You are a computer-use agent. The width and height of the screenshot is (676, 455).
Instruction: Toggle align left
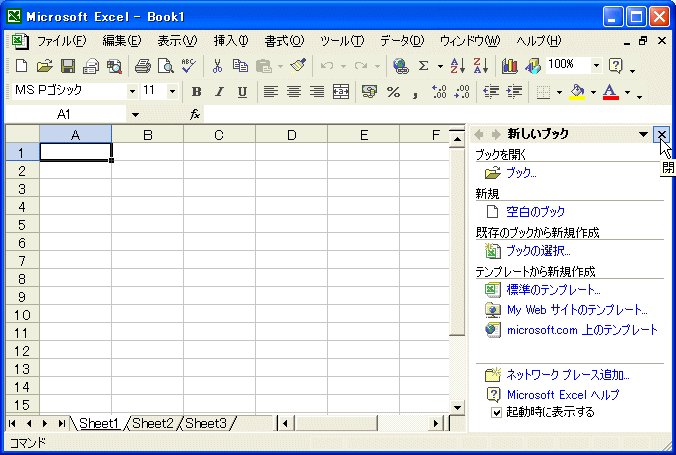tap(271, 91)
